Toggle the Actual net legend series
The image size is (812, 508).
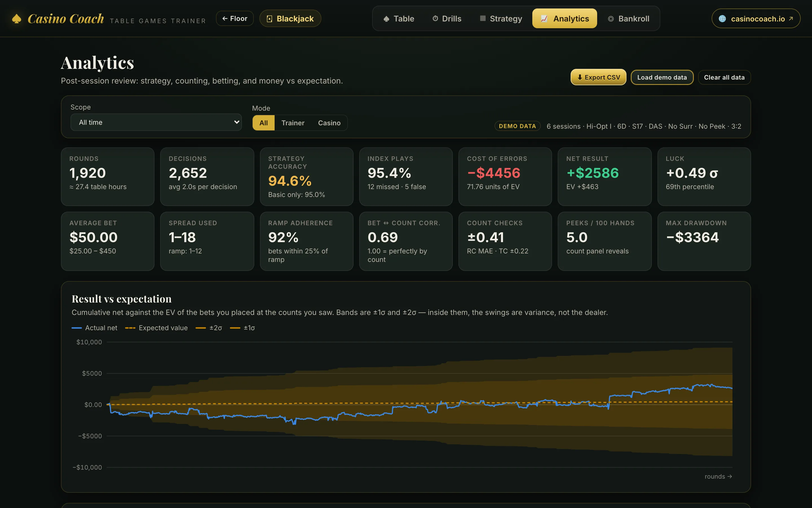94,328
